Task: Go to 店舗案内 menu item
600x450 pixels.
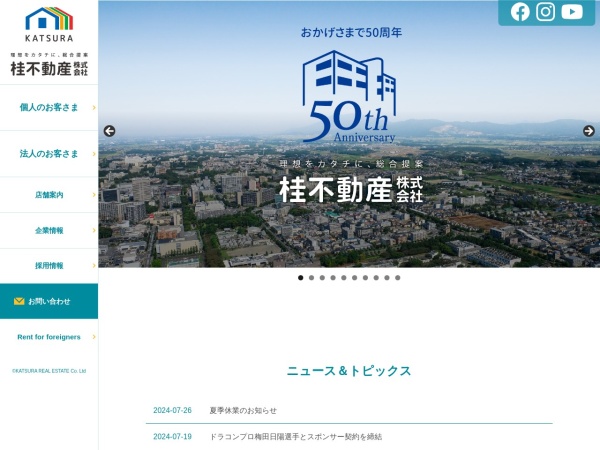Action: pos(49,195)
